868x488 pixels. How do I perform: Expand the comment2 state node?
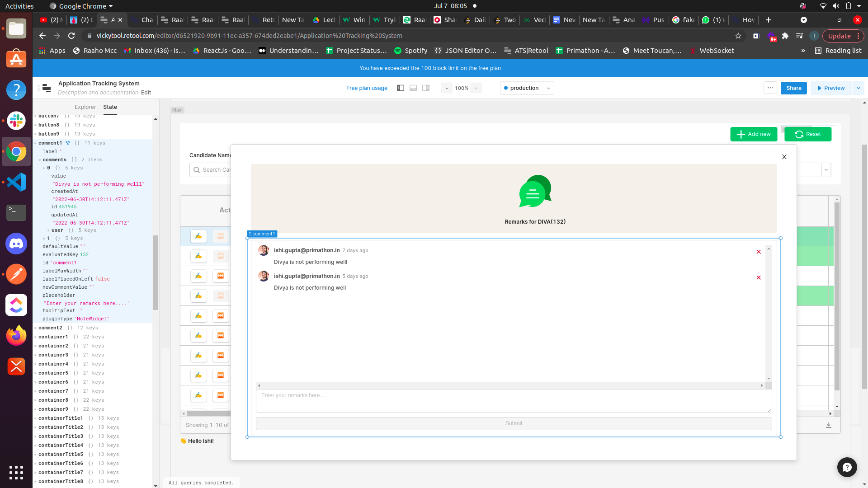click(36, 328)
